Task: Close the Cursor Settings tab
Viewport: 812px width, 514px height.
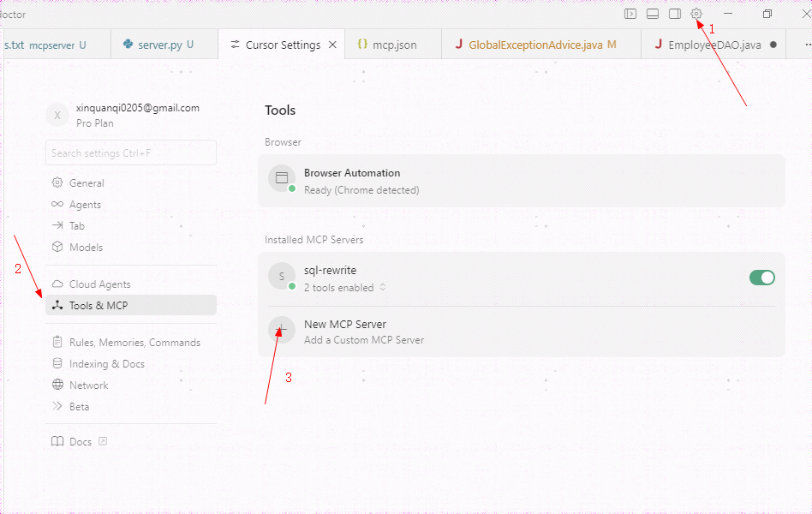Action: (x=332, y=45)
